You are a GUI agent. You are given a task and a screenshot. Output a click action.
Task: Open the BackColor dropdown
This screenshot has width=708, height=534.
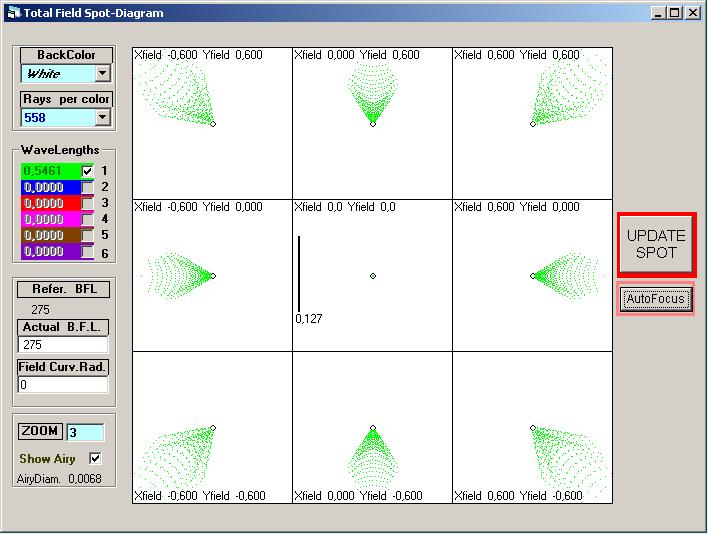coord(102,73)
